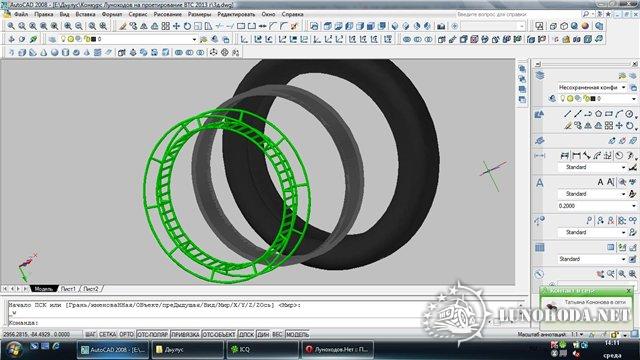This screenshot has height=360, width=640.
Task: Toggle ОРТО mode in status bar
Action: tap(127, 334)
